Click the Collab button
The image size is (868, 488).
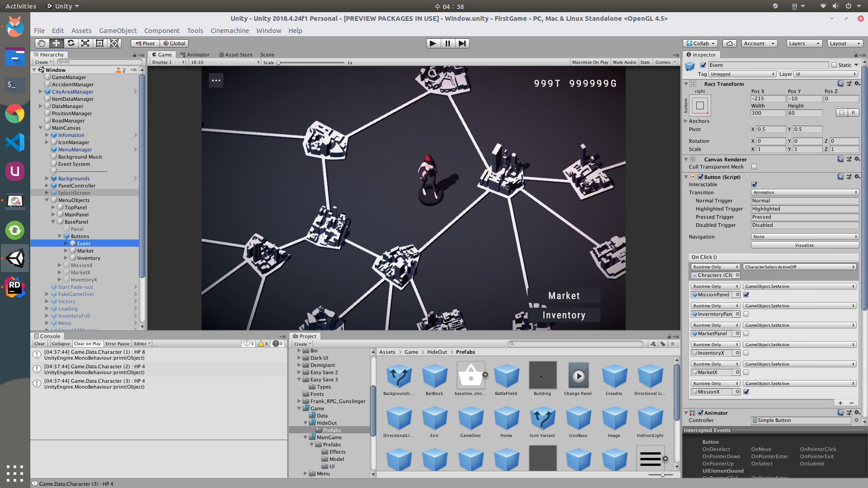point(700,43)
